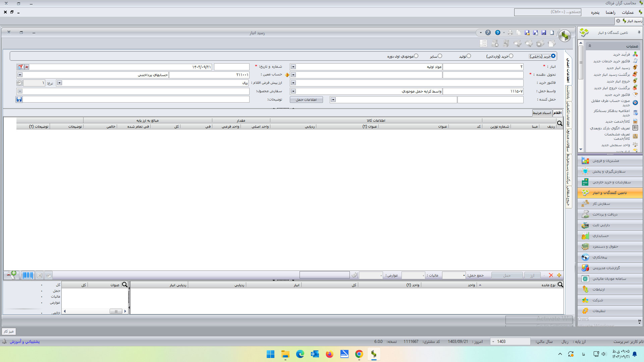The width and height of the screenshot is (644, 362).
Task: Select خرید (وارداتی) radio option
Action: pyautogui.click(x=511, y=56)
